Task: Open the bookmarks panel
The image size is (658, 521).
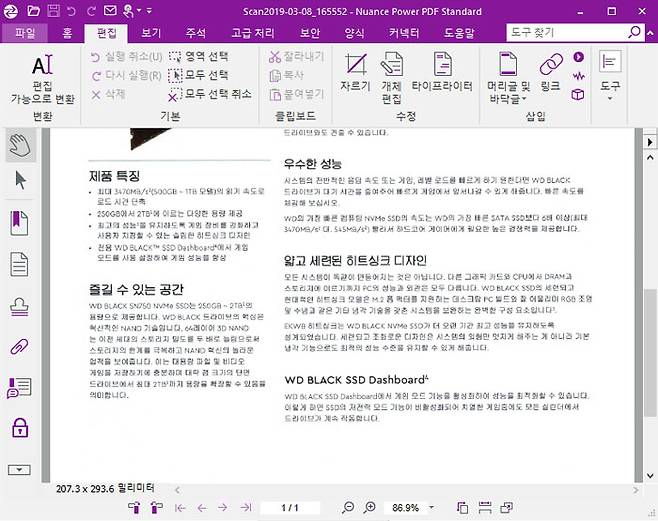Action: click(x=19, y=223)
